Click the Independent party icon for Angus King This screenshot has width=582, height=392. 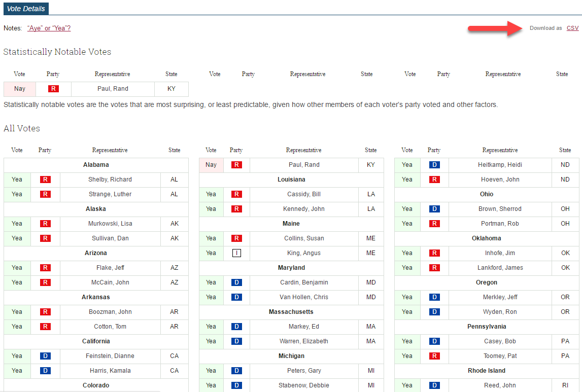[236, 253]
